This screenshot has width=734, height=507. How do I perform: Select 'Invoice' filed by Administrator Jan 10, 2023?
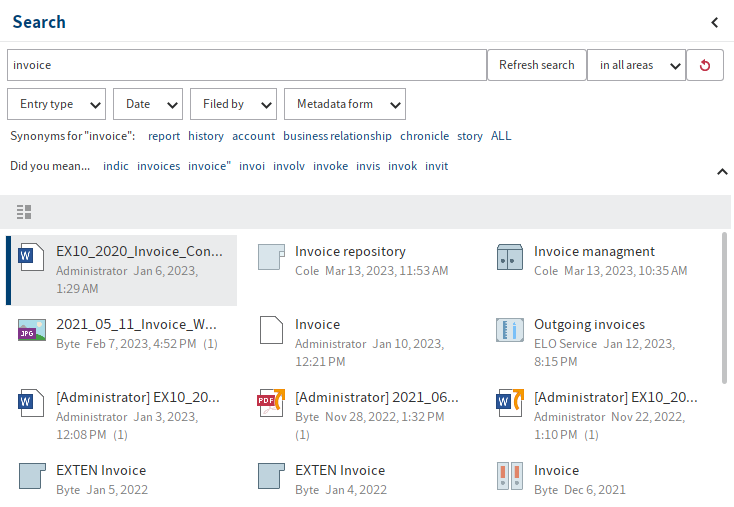click(x=317, y=324)
